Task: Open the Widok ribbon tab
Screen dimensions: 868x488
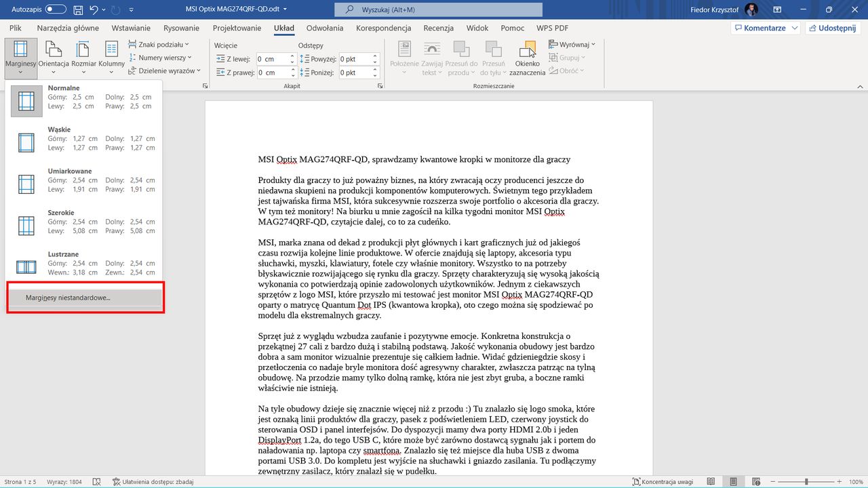Action: 477,28
